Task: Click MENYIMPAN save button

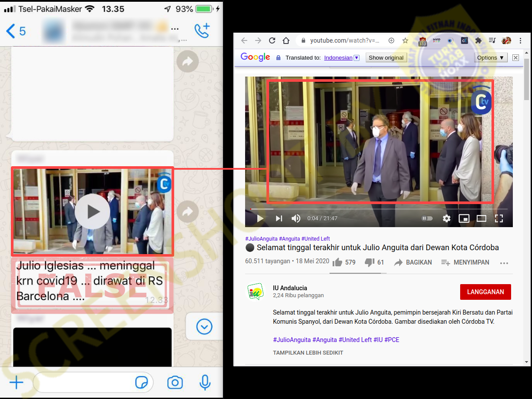Action: click(x=465, y=262)
